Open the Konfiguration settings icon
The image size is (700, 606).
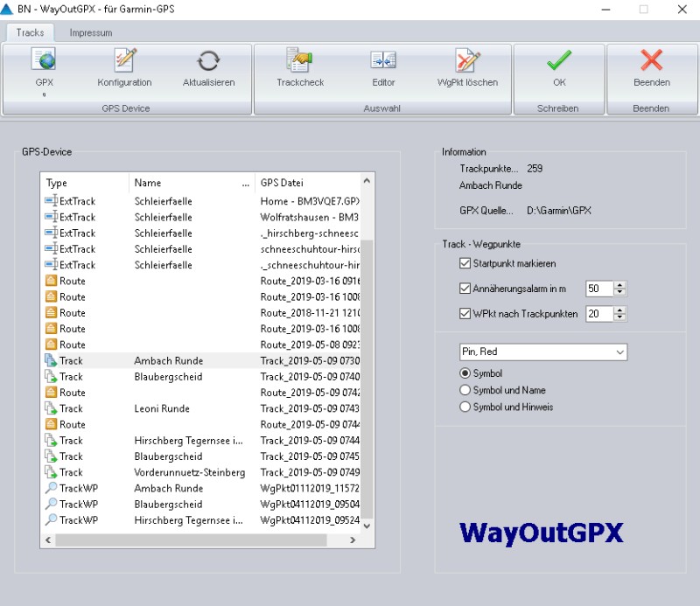click(x=123, y=61)
